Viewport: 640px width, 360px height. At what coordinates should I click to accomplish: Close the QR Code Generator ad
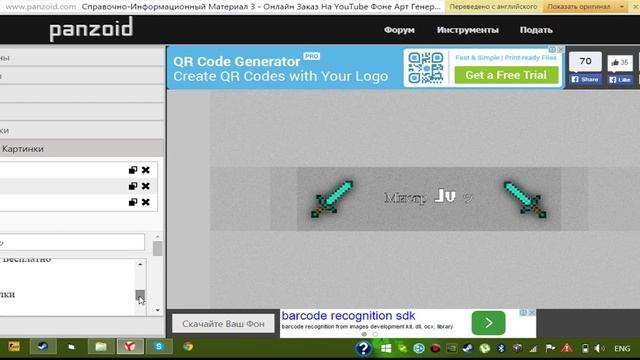[560, 49]
